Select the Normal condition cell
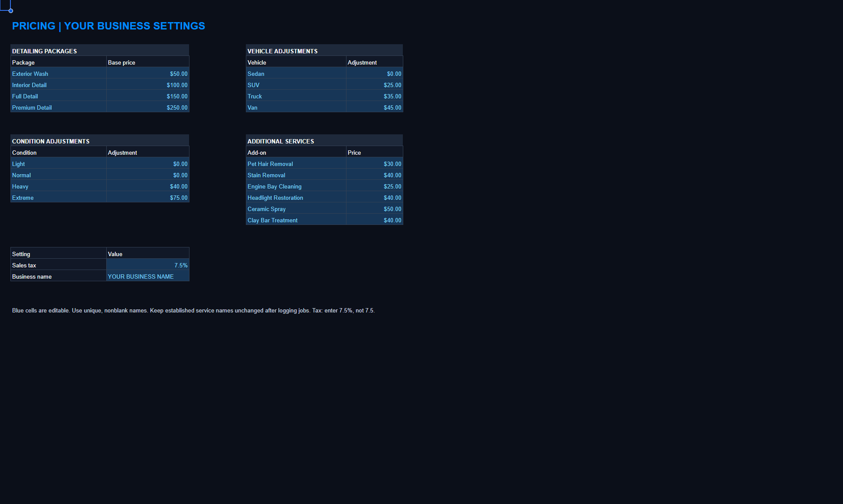The image size is (843, 504). coord(58,175)
